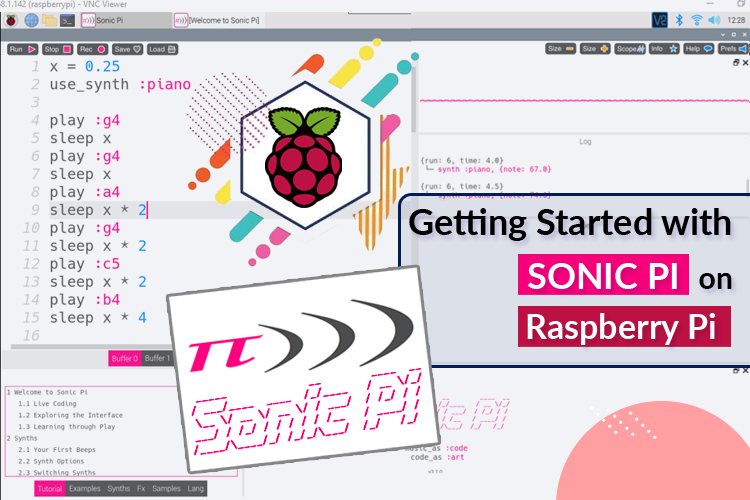Open tutorial entry 1.3 Learning through Play
Viewport: 750px width, 500px height.
click(x=66, y=427)
